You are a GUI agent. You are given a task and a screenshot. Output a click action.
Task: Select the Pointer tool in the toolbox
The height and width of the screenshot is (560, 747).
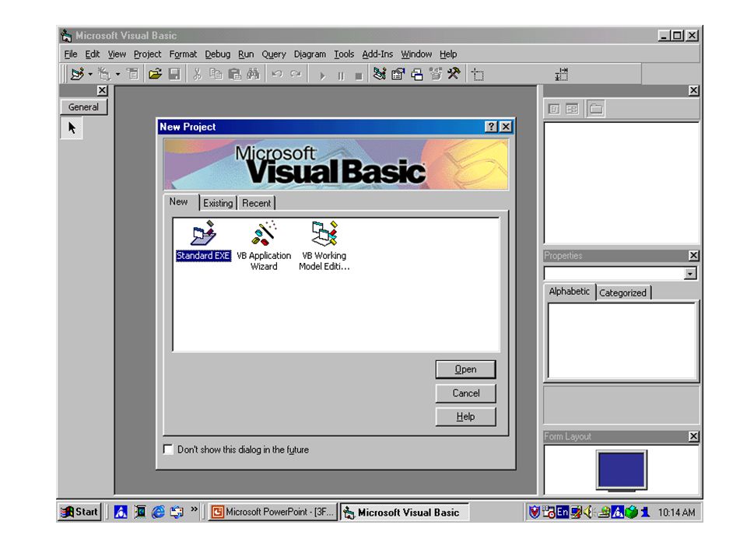[x=72, y=128]
